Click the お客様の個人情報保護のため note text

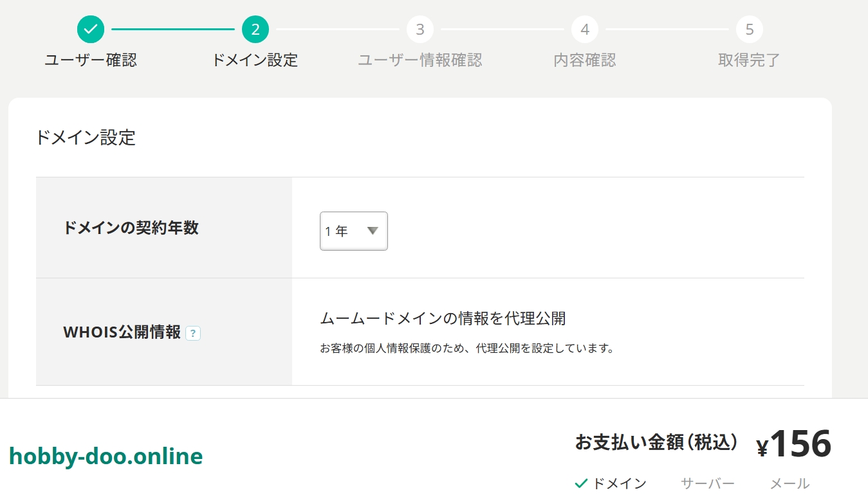click(467, 349)
